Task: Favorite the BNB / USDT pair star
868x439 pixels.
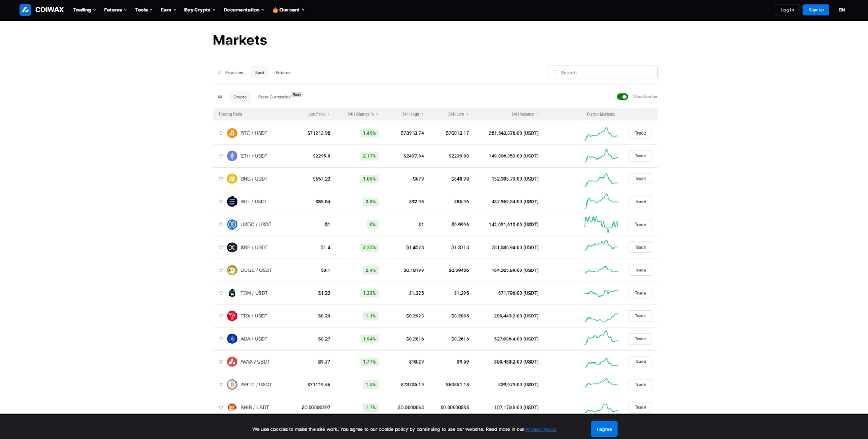Action: [x=221, y=179]
